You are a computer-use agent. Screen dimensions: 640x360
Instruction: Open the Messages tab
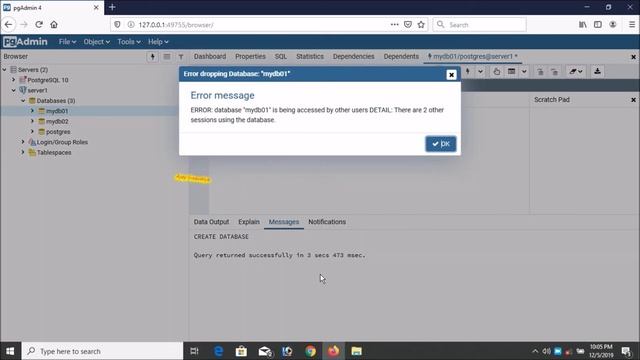coord(284,222)
